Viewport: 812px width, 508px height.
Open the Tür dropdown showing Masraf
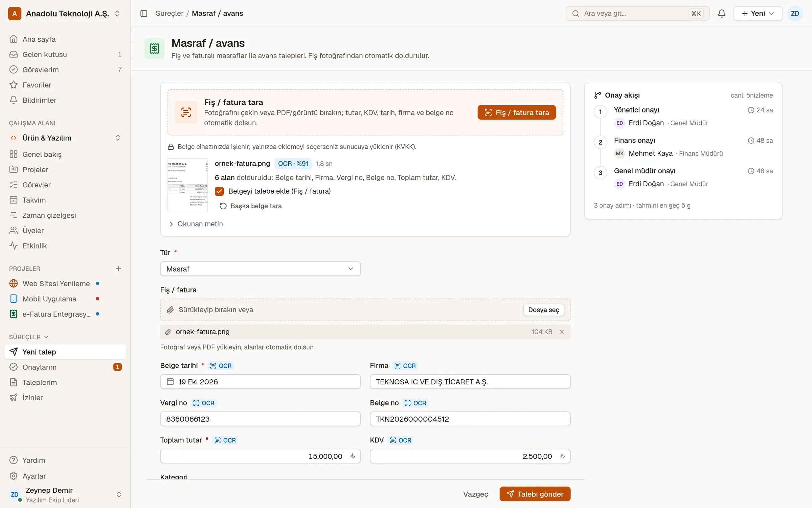pyautogui.click(x=260, y=269)
